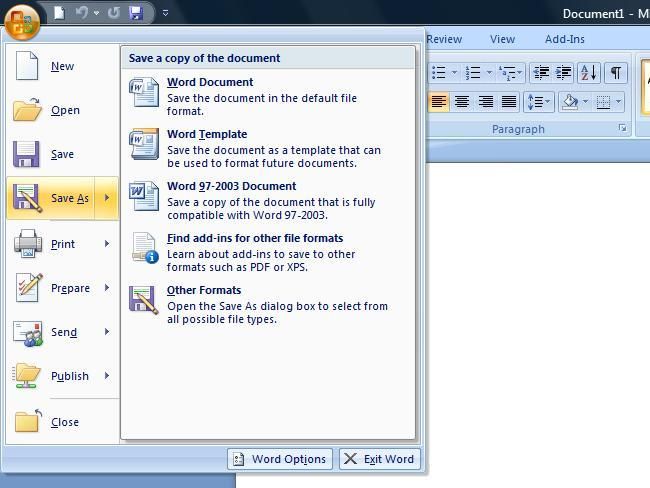Open the Paragraph dialog box launcher
This screenshot has height=488, width=650.
click(622, 128)
